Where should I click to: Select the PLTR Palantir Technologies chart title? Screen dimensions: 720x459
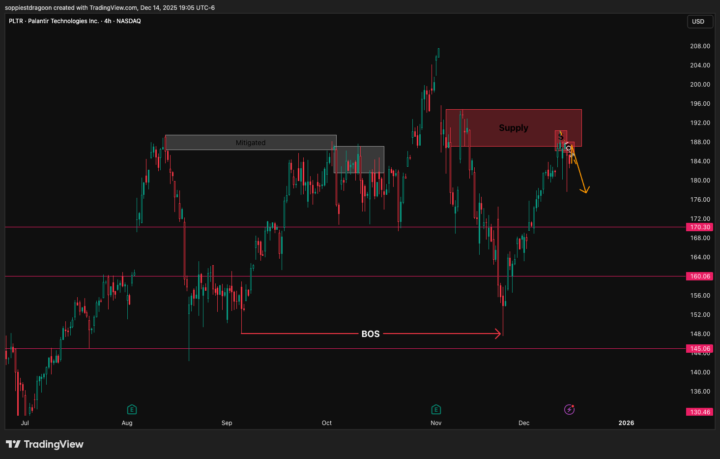coord(75,21)
